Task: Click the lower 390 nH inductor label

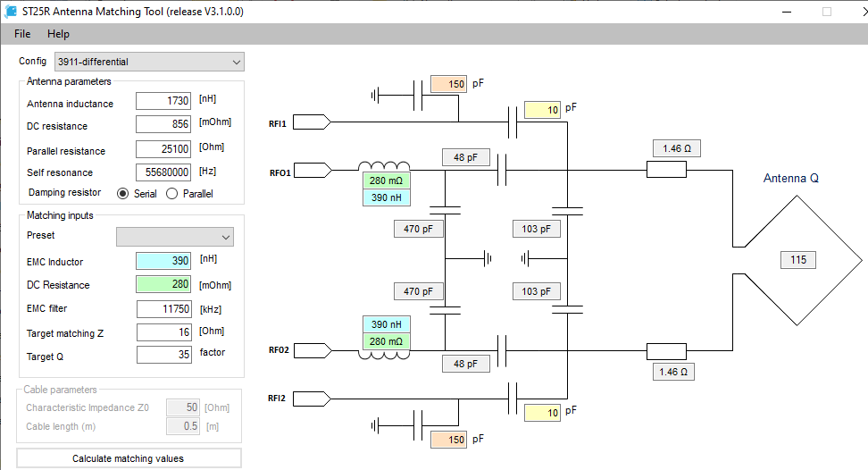Action: (387, 324)
